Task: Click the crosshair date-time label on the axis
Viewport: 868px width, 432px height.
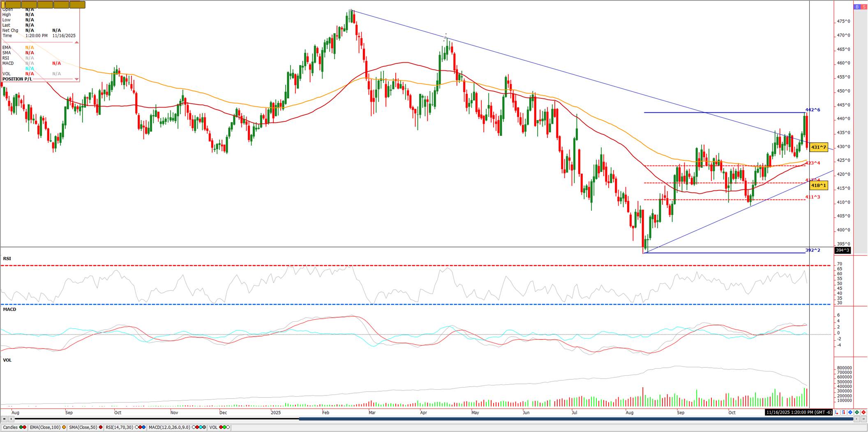Action: pyautogui.click(x=799, y=412)
